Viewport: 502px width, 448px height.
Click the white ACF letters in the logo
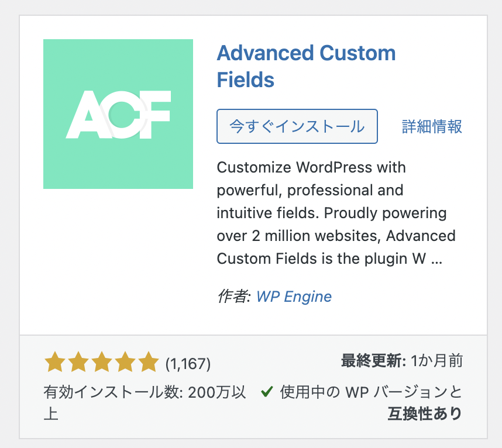[118, 115]
